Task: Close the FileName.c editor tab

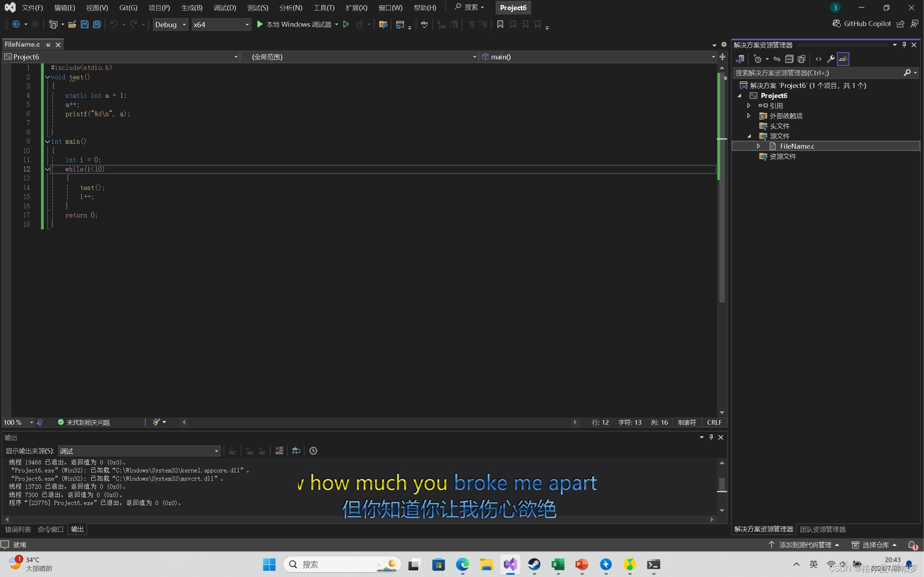Action: pyautogui.click(x=58, y=45)
